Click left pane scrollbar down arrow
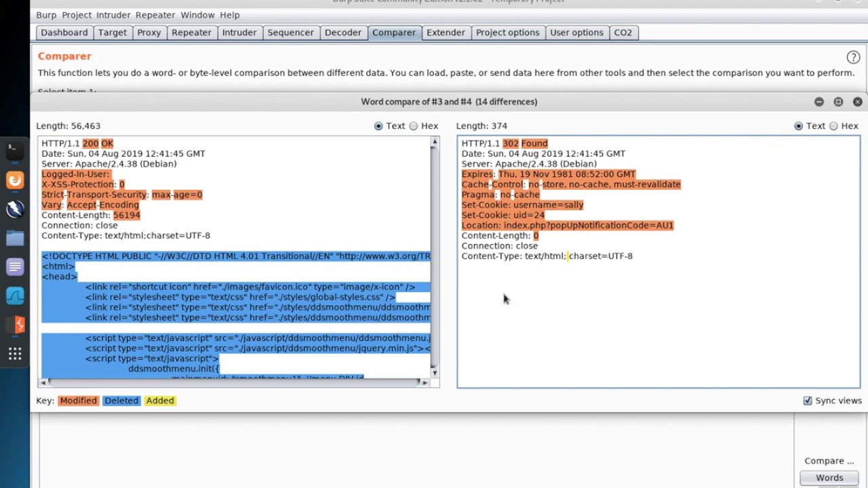868x488 pixels. click(x=435, y=373)
